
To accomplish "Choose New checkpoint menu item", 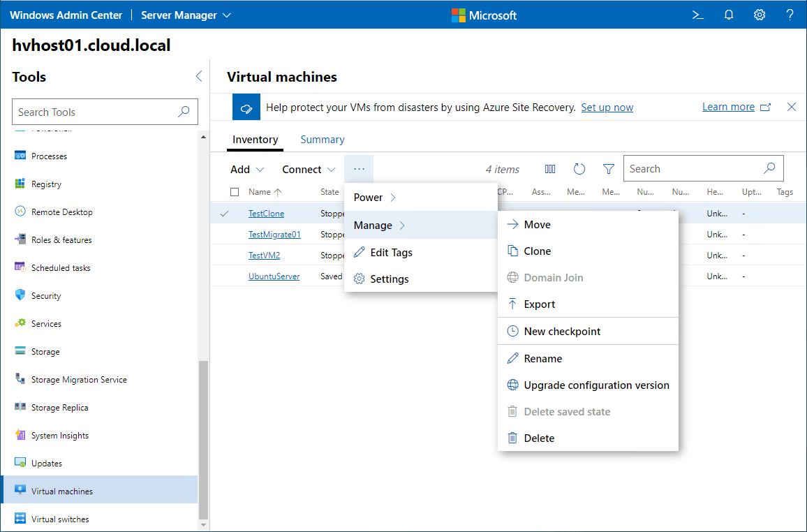I will 562,332.
